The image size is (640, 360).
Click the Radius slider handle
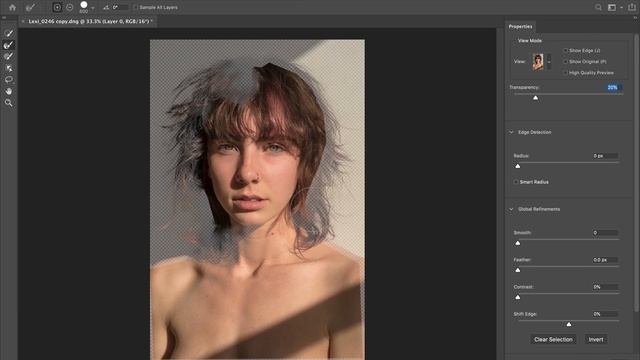pos(518,166)
